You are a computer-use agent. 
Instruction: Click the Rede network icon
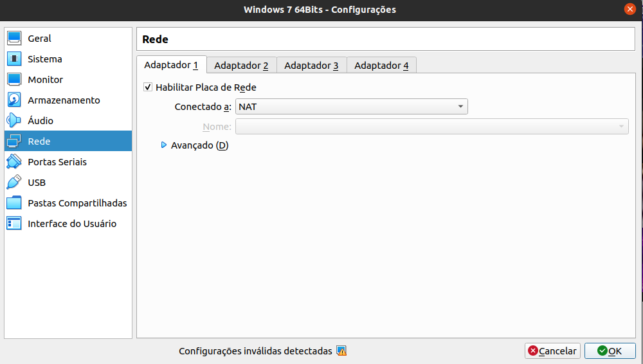(14, 141)
